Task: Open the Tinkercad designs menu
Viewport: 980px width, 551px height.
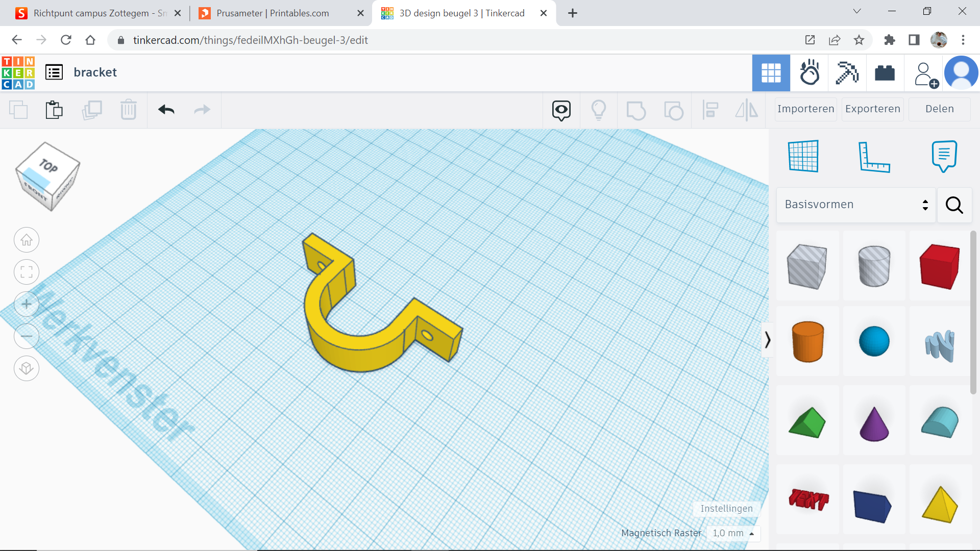Action: click(x=54, y=72)
